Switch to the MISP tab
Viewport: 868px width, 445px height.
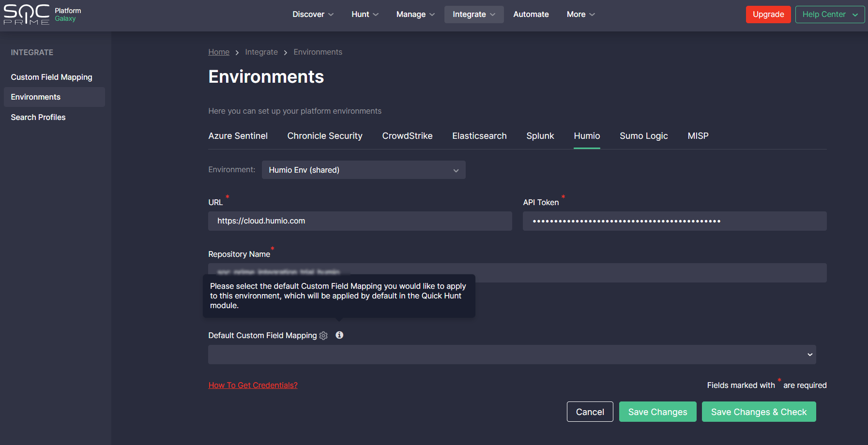[x=698, y=136]
